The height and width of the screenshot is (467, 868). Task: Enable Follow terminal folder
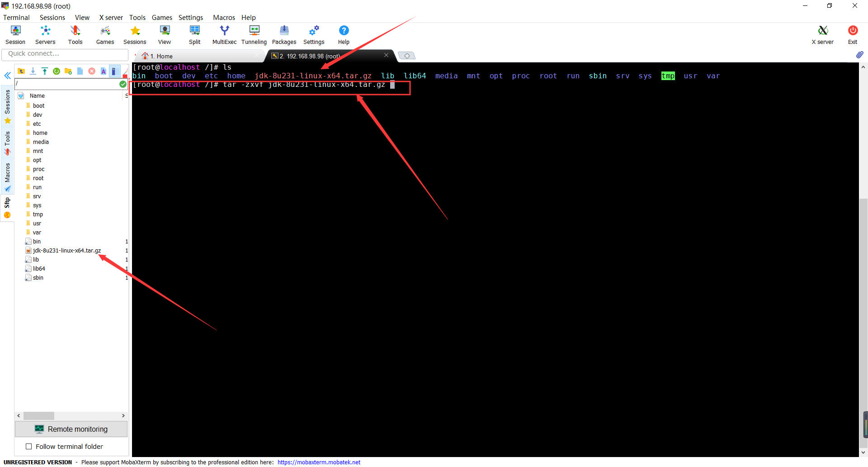pyautogui.click(x=29, y=446)
